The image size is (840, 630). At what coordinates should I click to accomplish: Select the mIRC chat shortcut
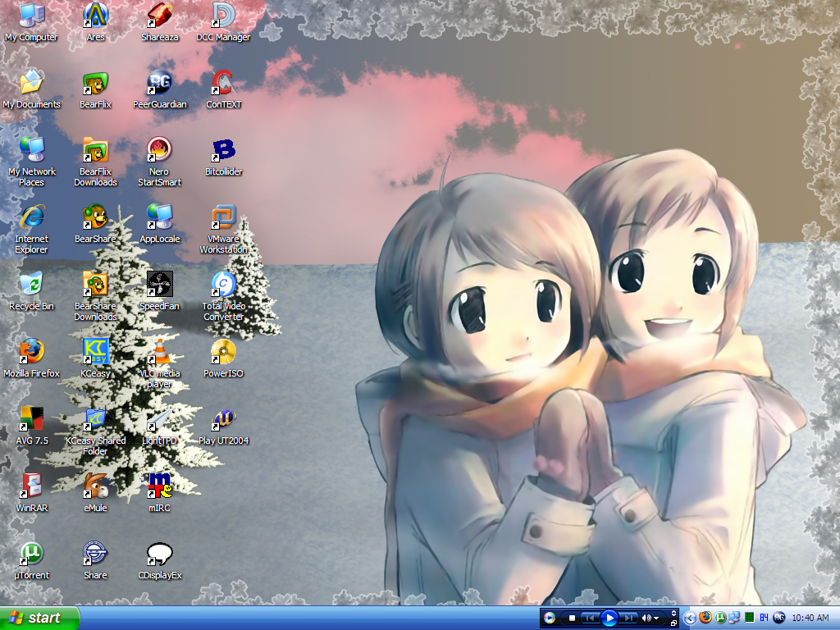click(160, 493)
